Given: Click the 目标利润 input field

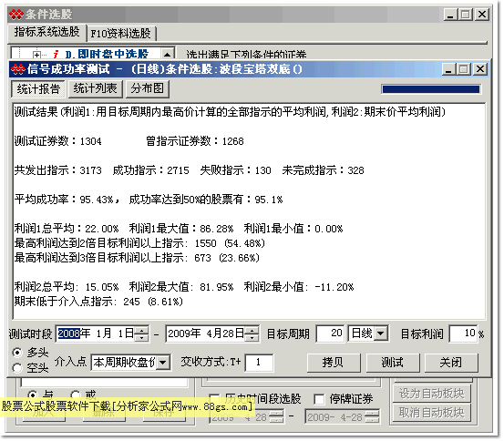Looking at the screenshot, I should tap(463, 333).
